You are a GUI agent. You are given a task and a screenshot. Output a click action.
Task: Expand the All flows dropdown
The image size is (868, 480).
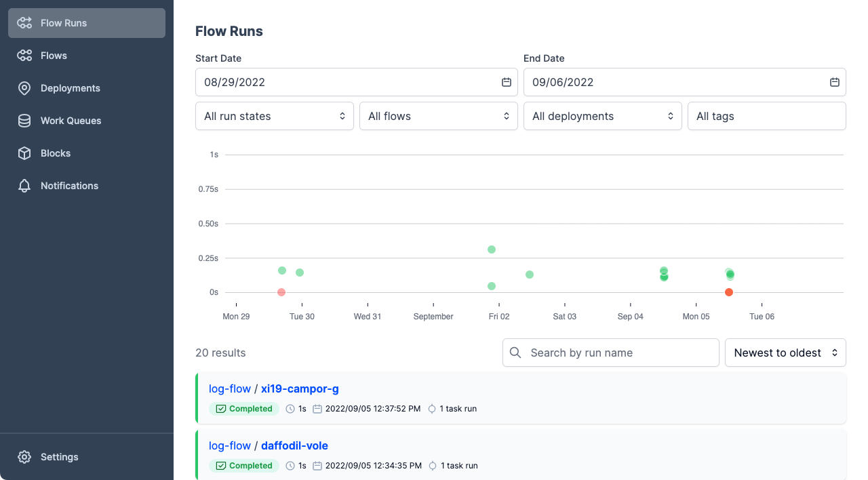click(439, 116)
